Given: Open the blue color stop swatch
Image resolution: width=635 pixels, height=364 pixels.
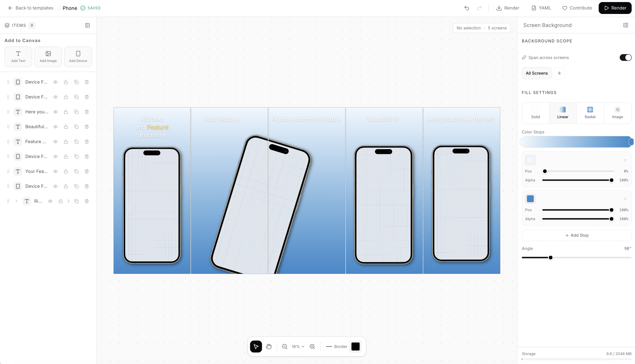Looking at the screenshot, I should click(530, 199).
